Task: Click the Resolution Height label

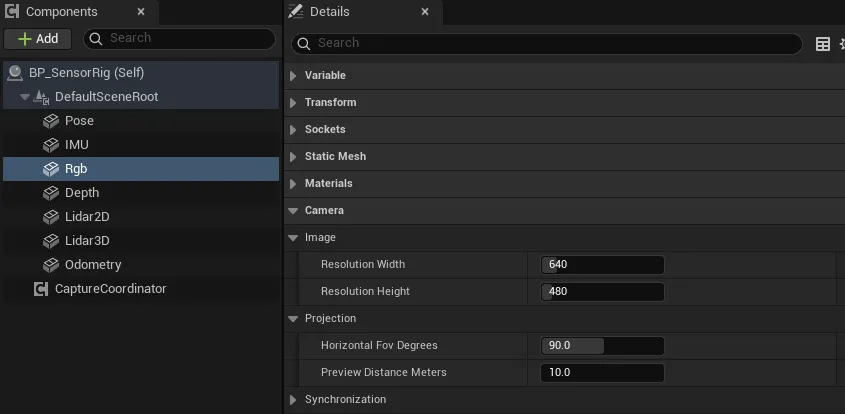Action: (x=365, y=291)
